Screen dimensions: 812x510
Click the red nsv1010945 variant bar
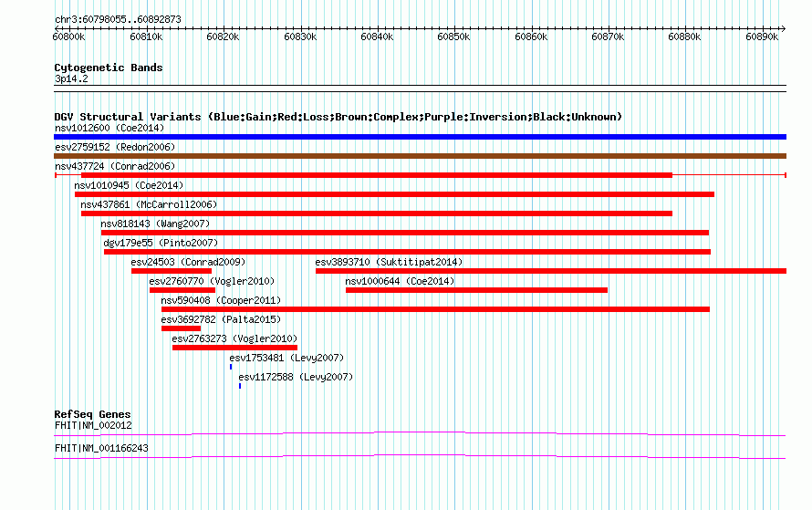pos(395,194)
